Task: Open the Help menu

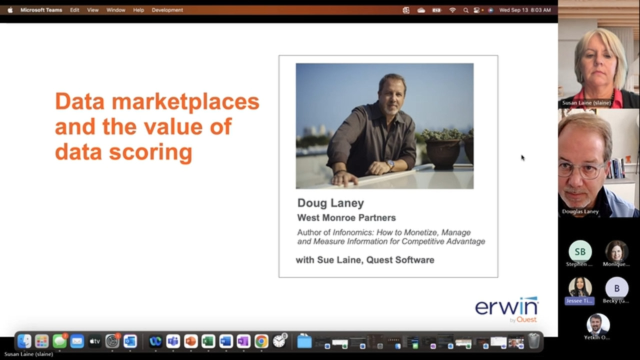Action: [138, 10]
